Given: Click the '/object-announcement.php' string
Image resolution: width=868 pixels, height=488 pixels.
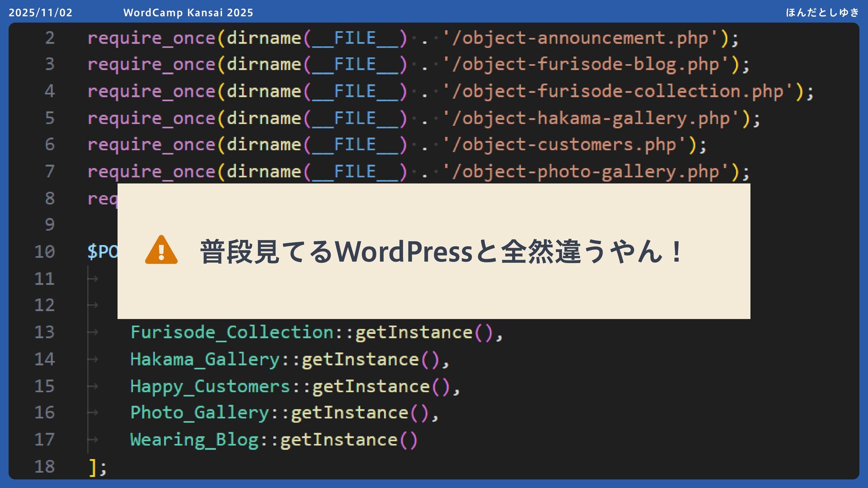Looking at the screenshot, I should click(x=580, y=38).
